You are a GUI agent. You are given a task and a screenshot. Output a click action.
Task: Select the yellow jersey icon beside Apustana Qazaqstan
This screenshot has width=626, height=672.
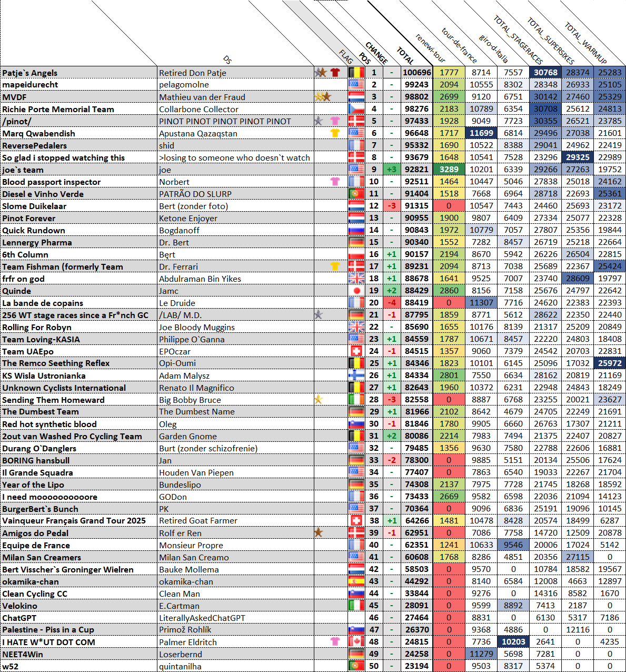click(x=335, y=133)
